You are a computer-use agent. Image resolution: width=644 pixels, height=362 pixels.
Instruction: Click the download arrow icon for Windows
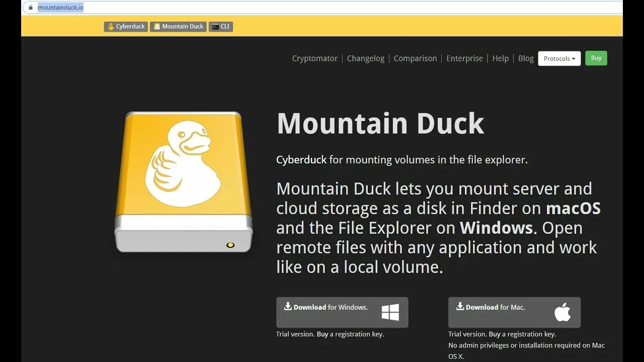point(288,306)
